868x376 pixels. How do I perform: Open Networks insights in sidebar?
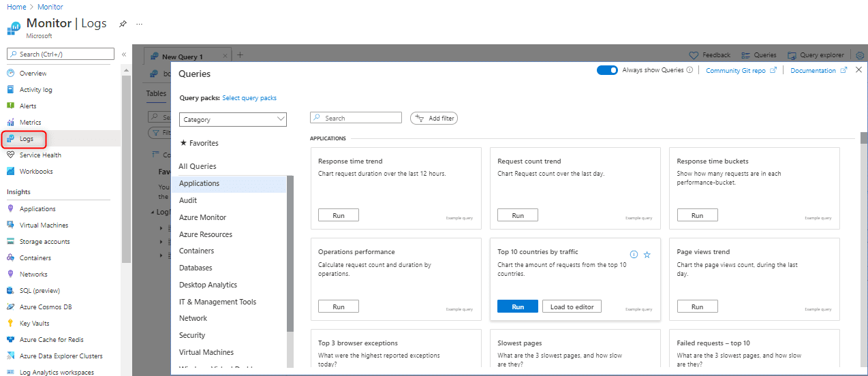33,274
